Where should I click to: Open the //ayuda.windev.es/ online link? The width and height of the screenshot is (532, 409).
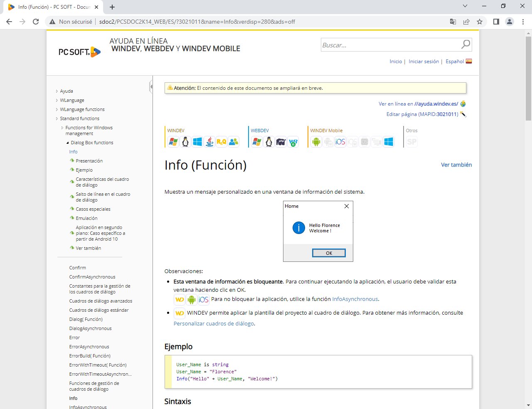[x=436, y=104]
